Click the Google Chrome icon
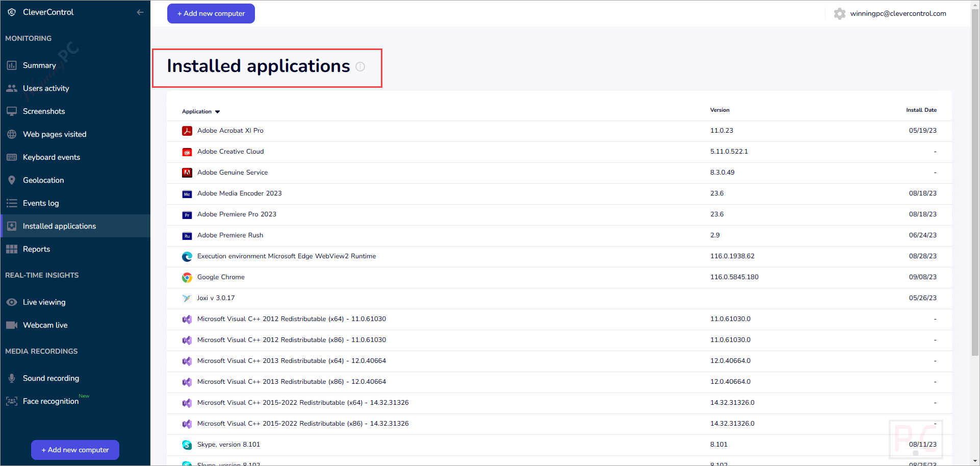 (187, 278)
